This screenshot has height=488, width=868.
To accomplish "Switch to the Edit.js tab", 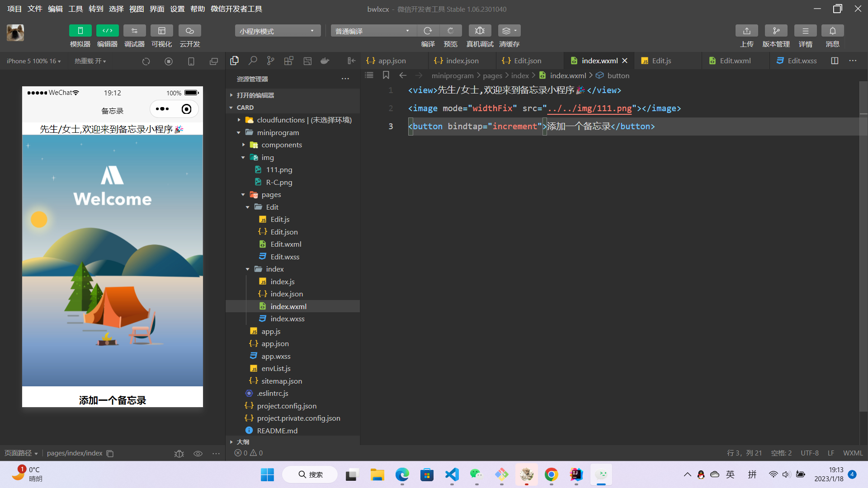I will [x=661, y=61].
